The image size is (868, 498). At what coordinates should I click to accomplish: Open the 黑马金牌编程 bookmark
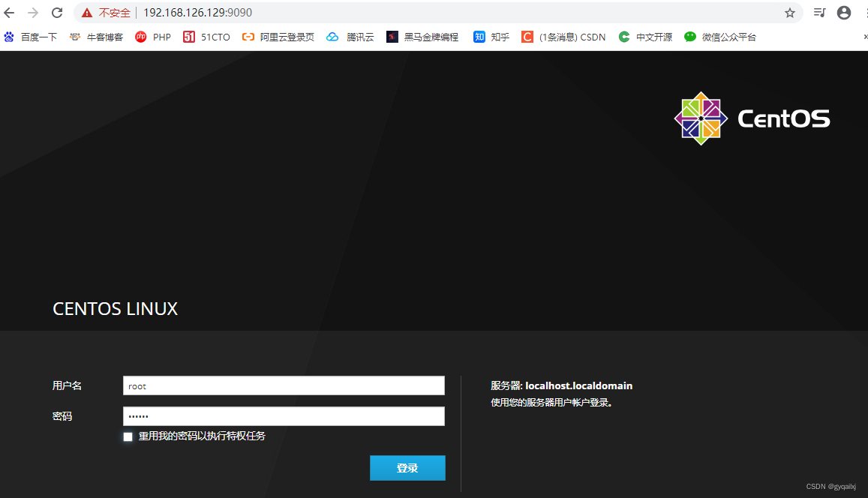[x=422, y=37]
